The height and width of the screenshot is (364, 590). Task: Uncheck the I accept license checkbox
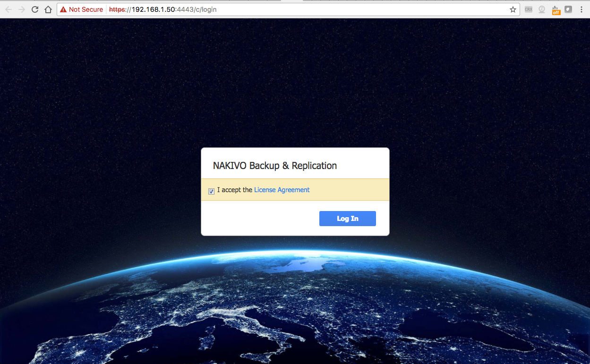pos(211,191)
